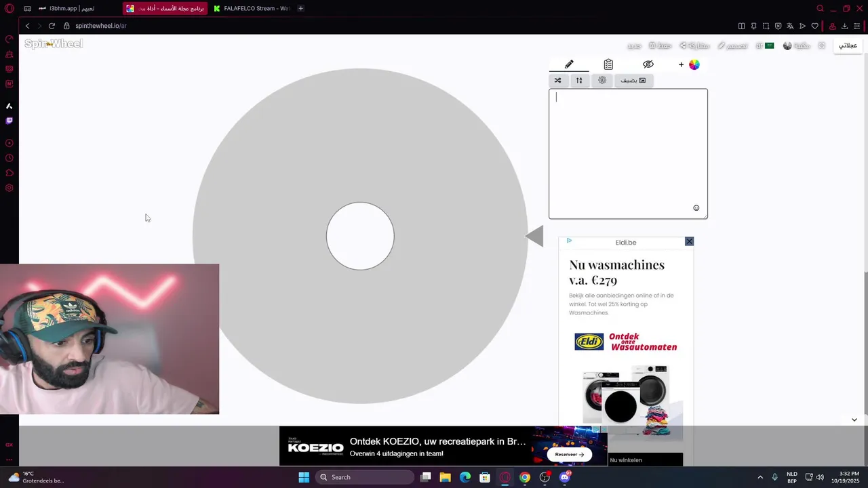This screenshot has width=868, height=488.
Task: Open Discord from the taskbar
Action: pyautogui.click(x=565, y=477)
